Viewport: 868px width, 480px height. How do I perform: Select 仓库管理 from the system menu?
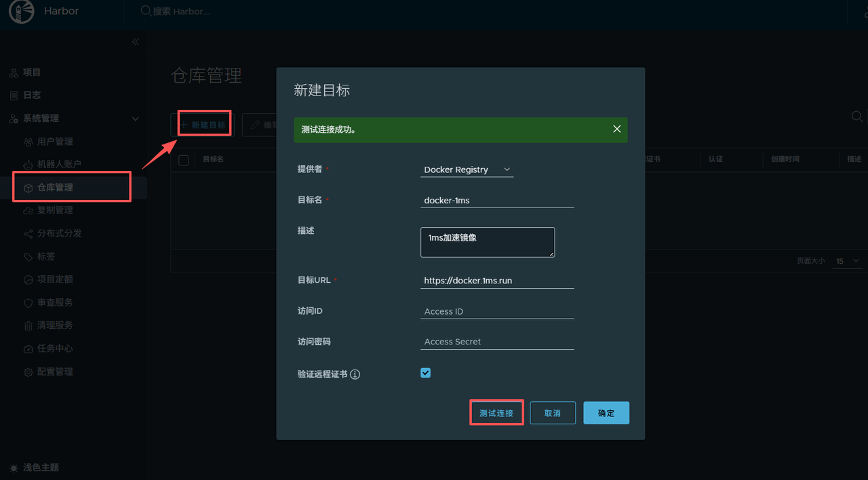56,186
